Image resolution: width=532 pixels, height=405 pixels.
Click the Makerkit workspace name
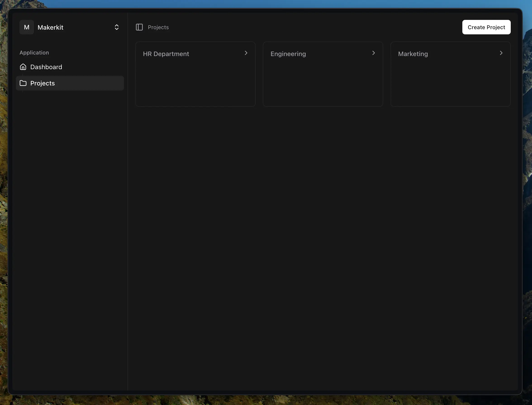coord(50,28)
